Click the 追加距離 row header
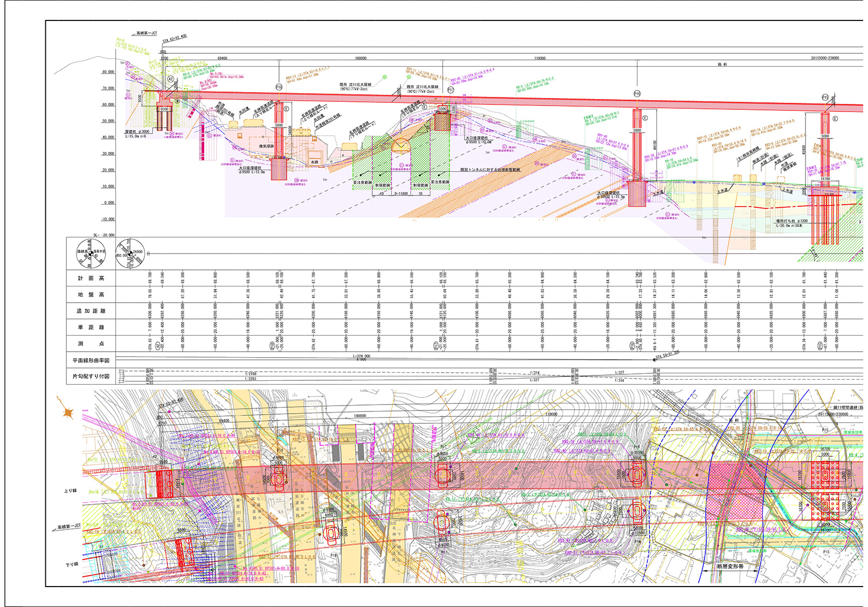This screenshot has width=868, height=607. (91, 311)
